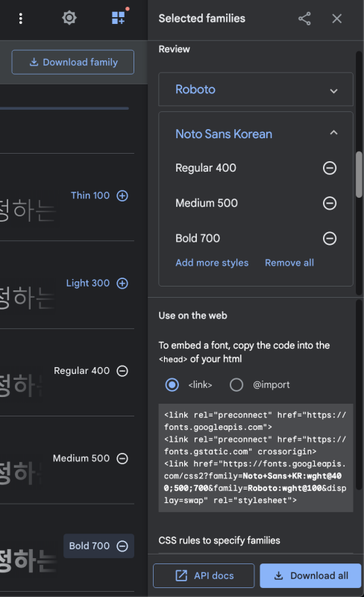This screenshot has height=597, width=364.
Task: Deselect Medium 500 in the styles list
Action: (x=122, y=458)
